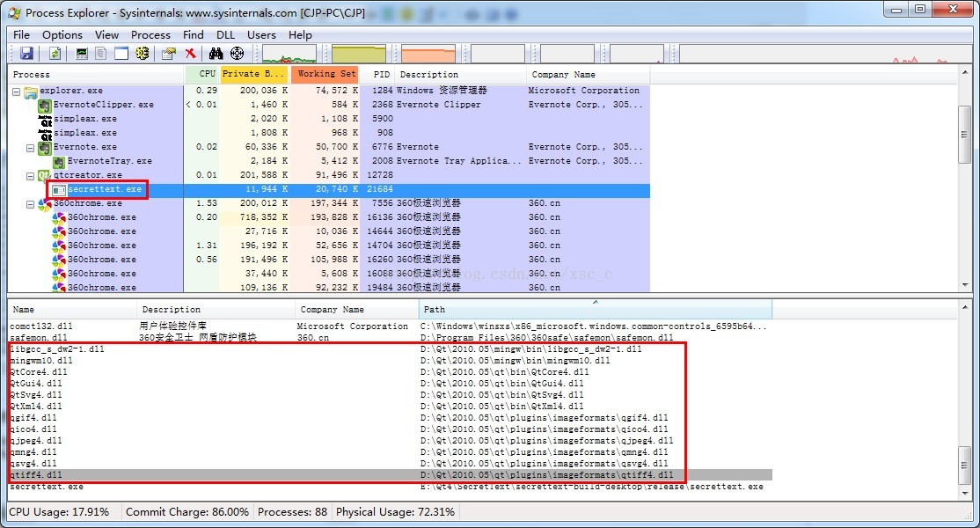Screen dimensions: 980x528
Task: Click the binoculars Find Handle icon
Action: (216, 54)
